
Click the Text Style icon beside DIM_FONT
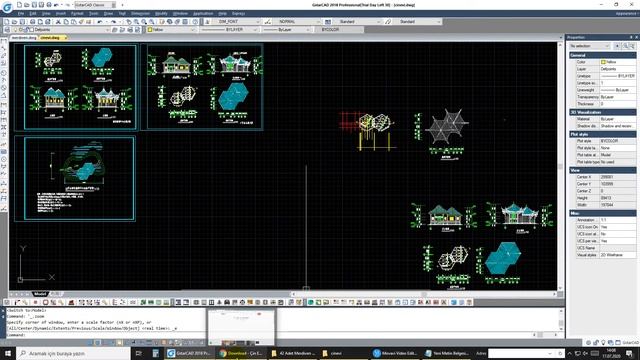tap(207, 22)
